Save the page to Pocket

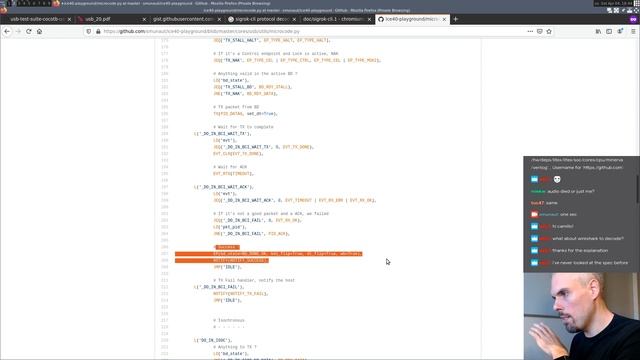click(540, 31)
